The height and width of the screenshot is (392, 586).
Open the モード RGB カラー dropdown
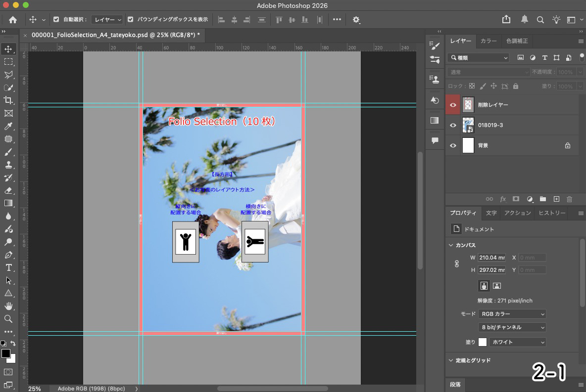point(512,314)
